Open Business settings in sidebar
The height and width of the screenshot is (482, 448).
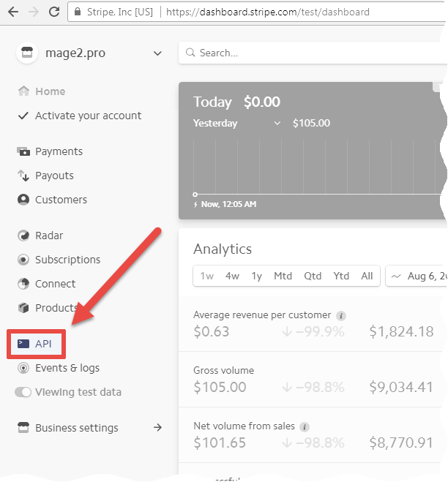point(77,428)
